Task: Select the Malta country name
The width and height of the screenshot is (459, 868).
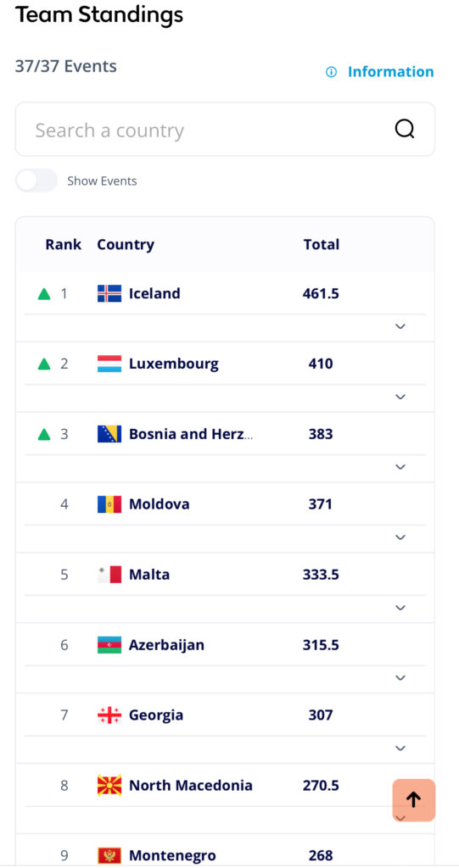Action: pos(149,575)
